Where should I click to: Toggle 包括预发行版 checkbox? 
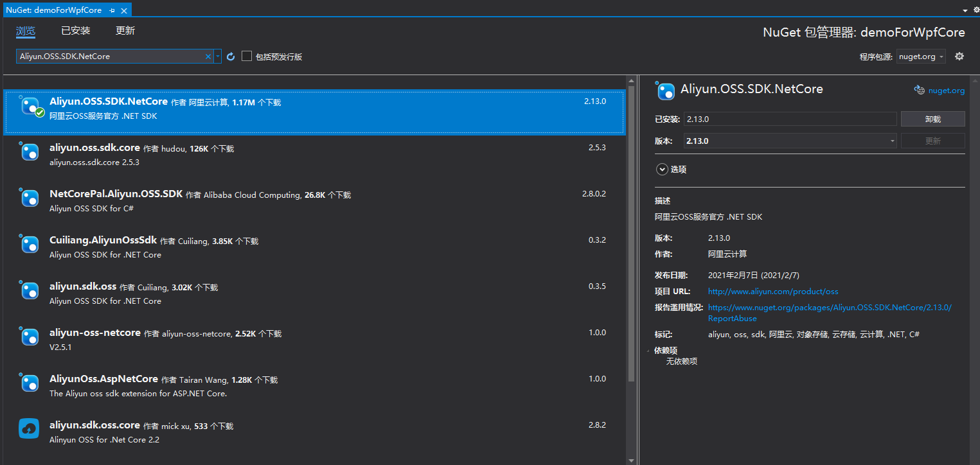pos(247,57)
